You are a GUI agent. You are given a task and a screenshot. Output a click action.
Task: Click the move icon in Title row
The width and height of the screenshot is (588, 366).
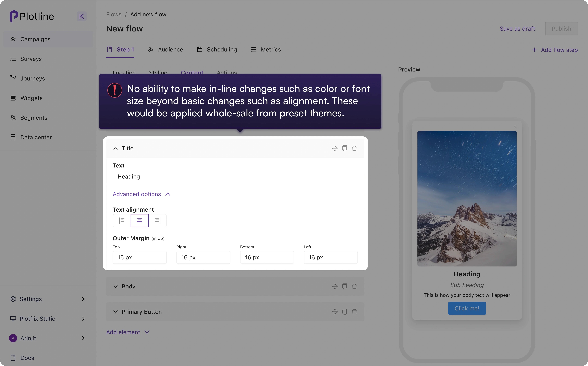click(335, 148)
